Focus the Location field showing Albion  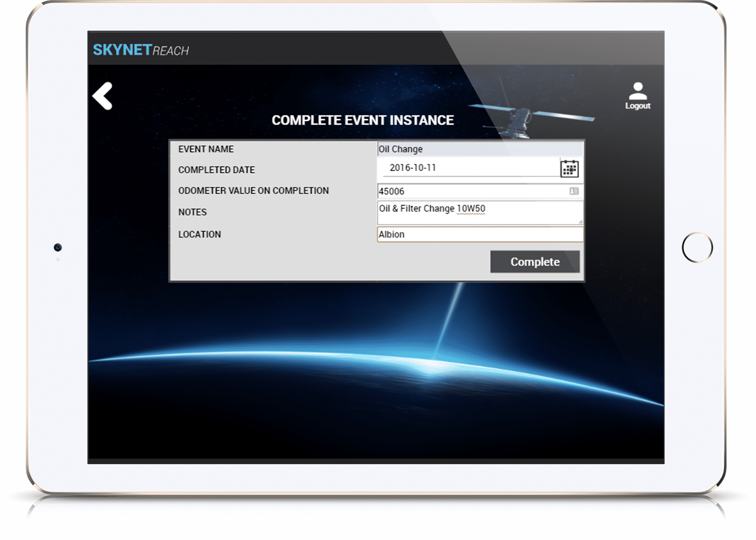tap(480, 235)
